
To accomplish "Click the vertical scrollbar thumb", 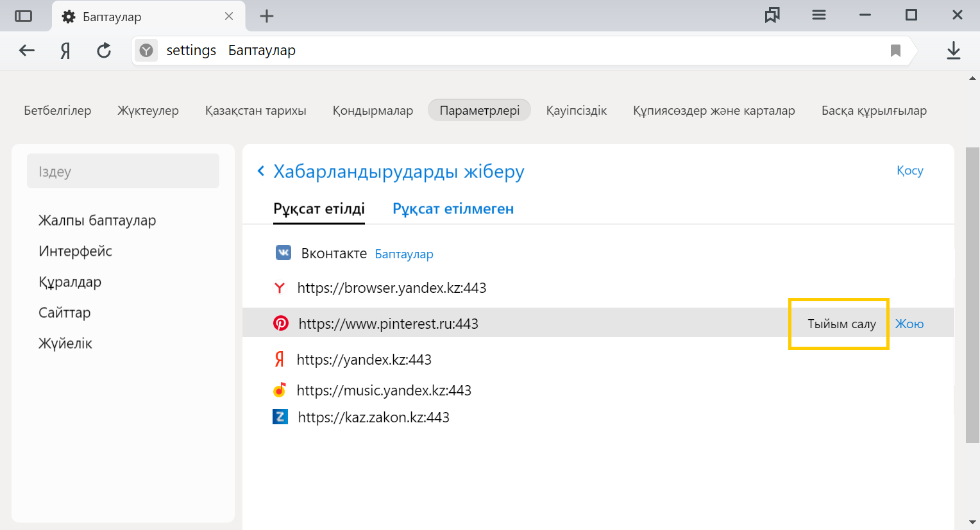I will click(x=973, y=295).
